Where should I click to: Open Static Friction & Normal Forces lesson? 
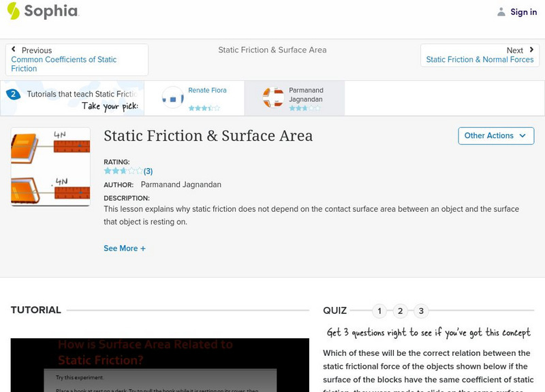click(x=479, y=59)
